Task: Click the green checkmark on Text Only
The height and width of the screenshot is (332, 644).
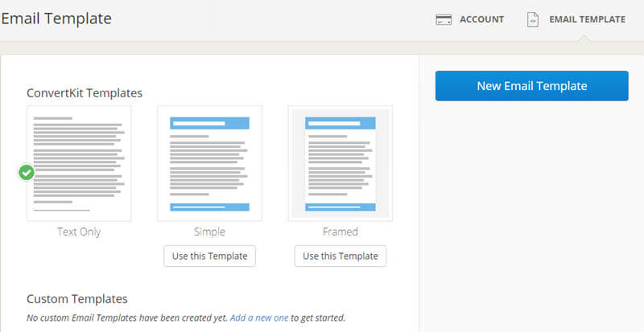Action: (x=27, y=173)
